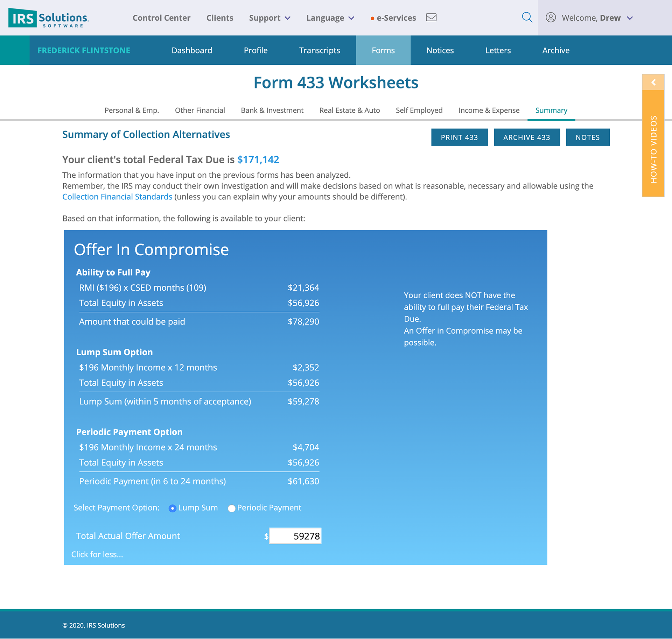Click the search magnifier icon
Viewport: 672px width, 639px height.
click(x=527, y=17)
